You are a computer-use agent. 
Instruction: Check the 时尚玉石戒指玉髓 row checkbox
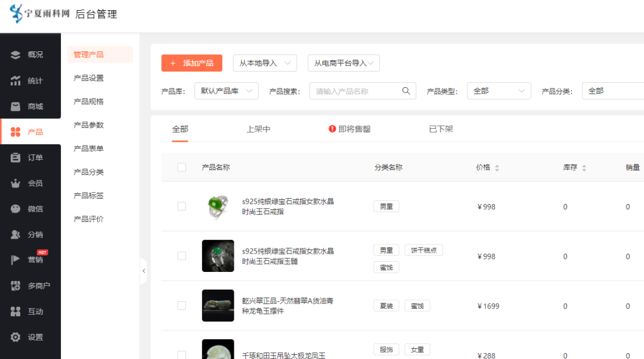181,256
